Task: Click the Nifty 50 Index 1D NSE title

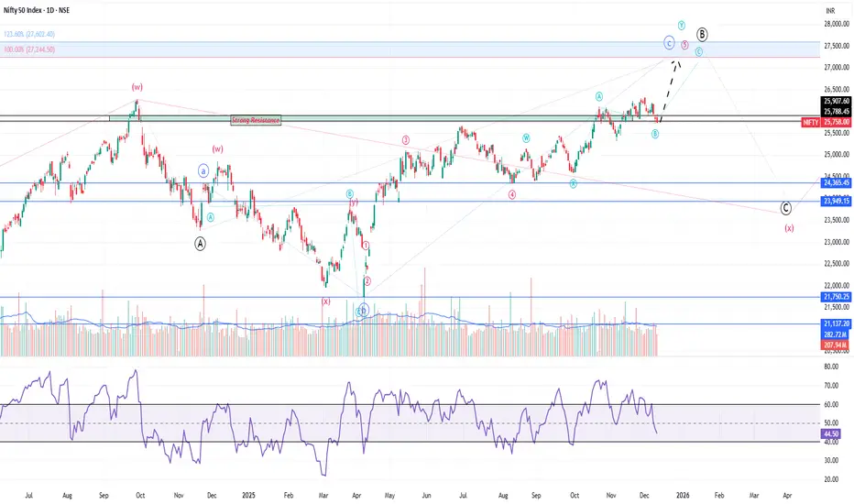Action: [37, 10]
